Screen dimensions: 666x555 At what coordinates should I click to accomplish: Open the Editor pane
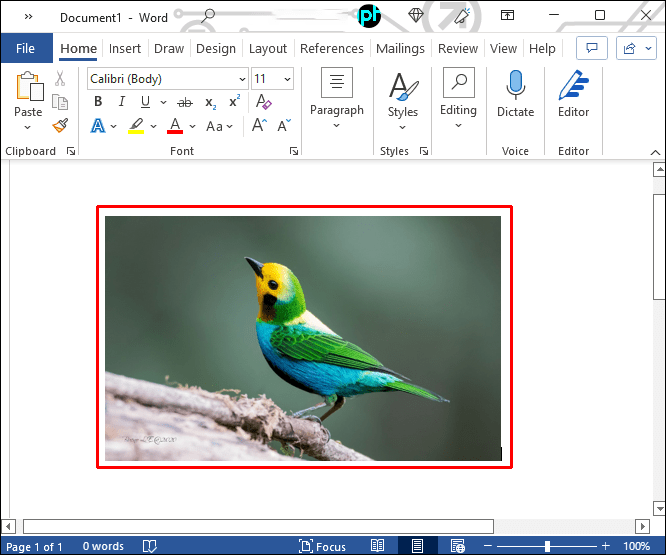click(573, 95)
